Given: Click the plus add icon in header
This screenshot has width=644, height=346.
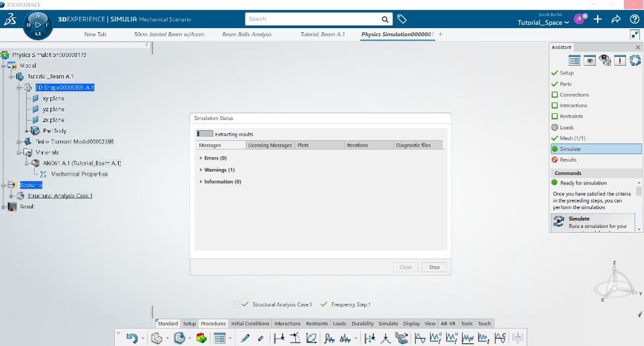Looking at the screenshot, I should pyautogui.click(x=598, y=19).
